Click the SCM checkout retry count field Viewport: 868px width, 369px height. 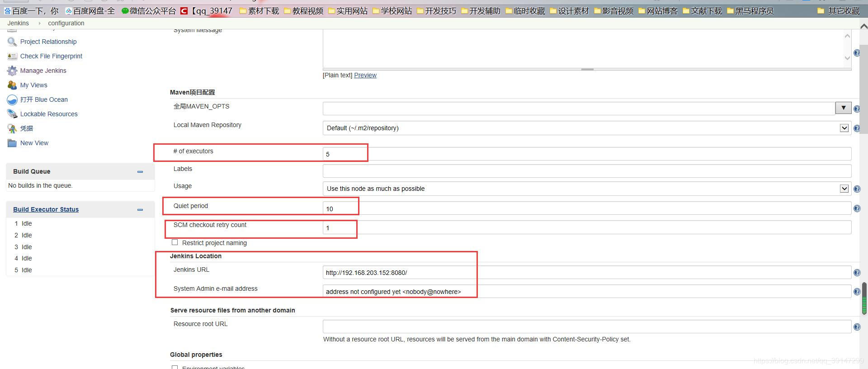pyautogui.click(x=587, y=227)
